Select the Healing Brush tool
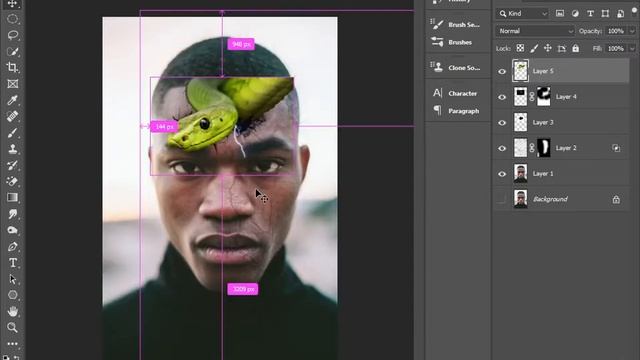 (x=12, y=116)
